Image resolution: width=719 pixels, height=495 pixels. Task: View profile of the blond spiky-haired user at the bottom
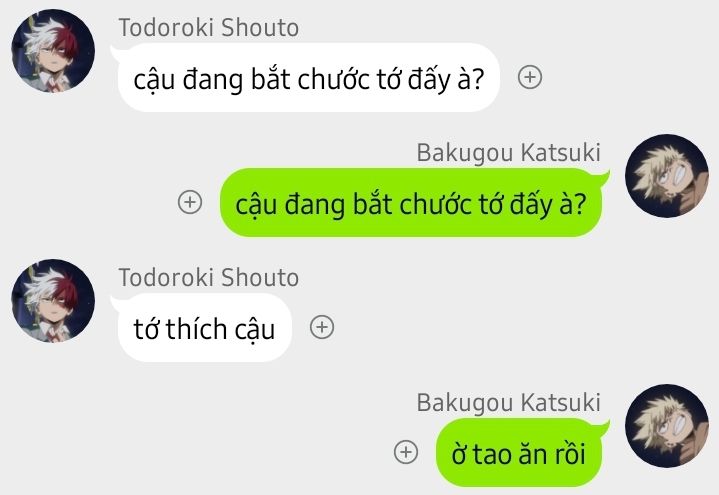[x=667, y=426]
